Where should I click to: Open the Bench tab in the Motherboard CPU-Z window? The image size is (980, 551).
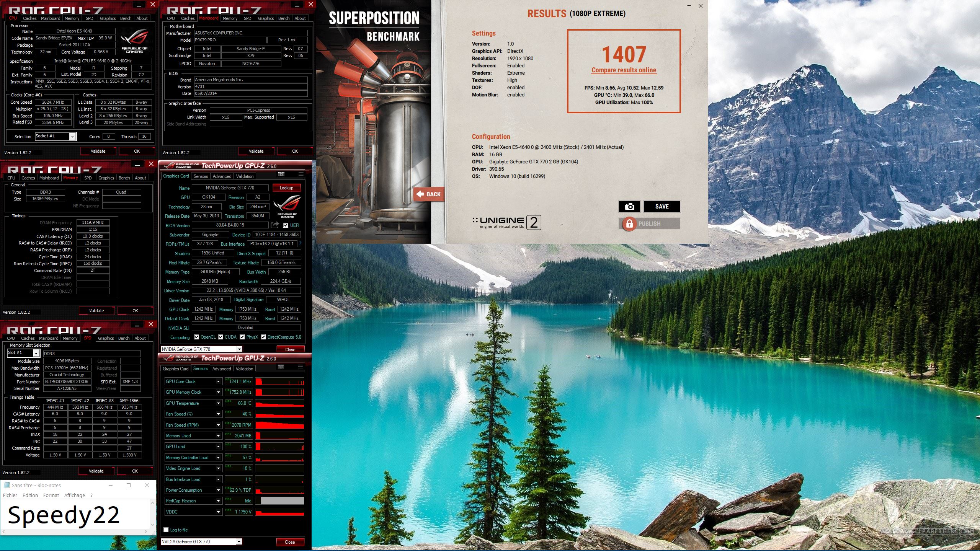pos(284,18)
